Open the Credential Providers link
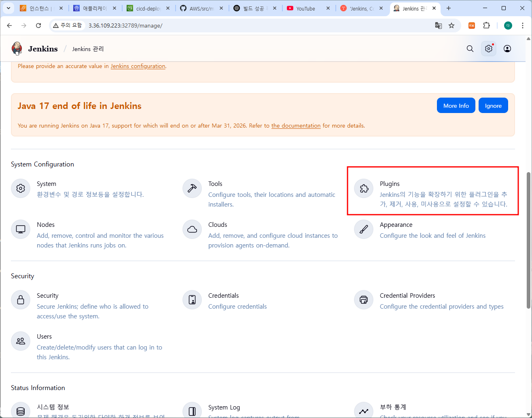This screenshot has height=418, width=532. [407, 296]
